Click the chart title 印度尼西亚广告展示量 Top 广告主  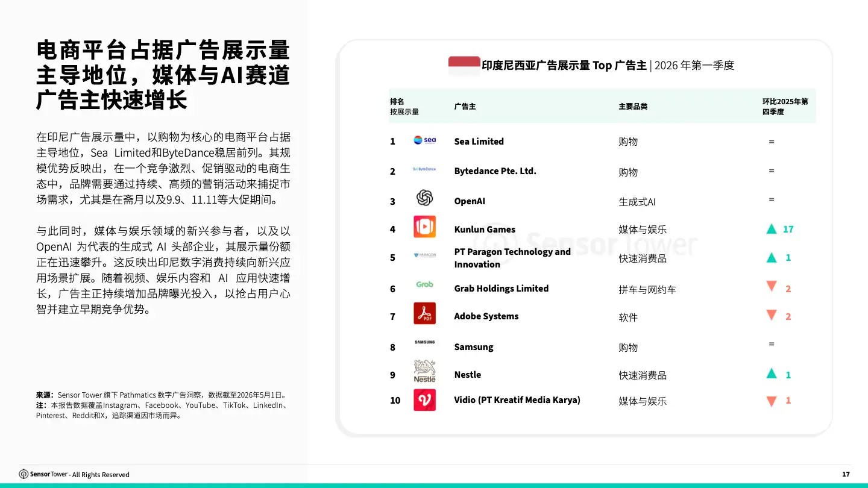(564, 66)
